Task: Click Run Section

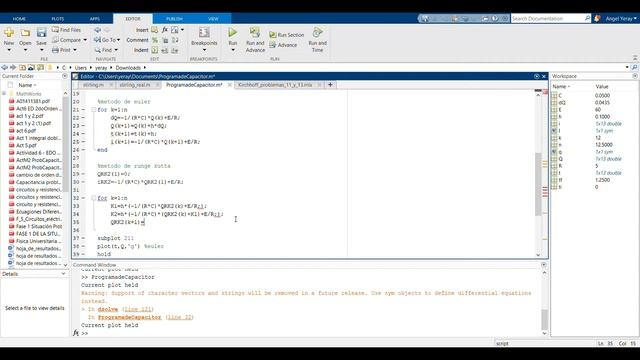Action: pos(287,35)
